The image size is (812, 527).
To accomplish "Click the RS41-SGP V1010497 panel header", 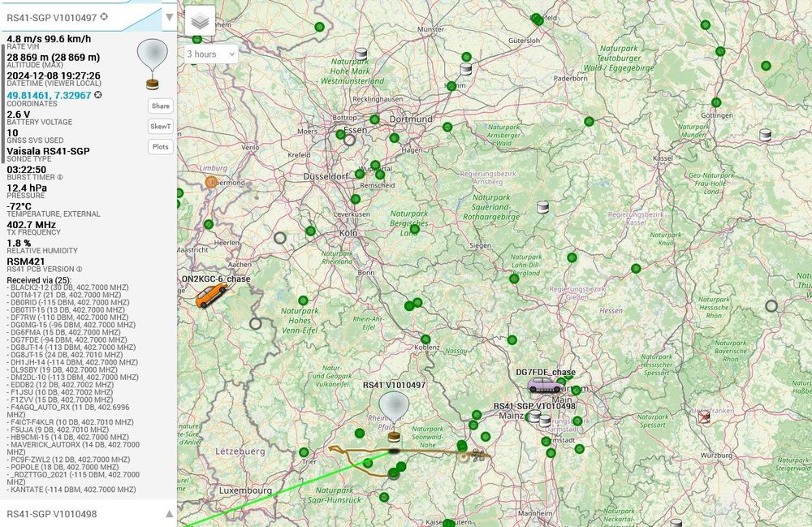I will [x=89, y=18].
